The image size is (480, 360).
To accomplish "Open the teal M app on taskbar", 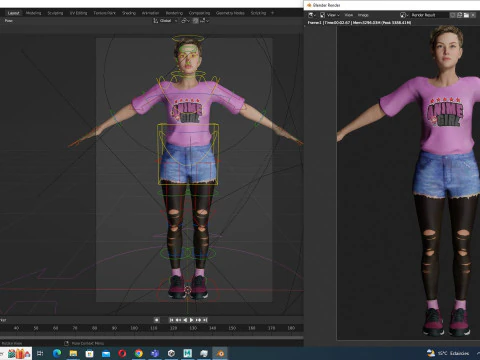I will coord(188,353).
